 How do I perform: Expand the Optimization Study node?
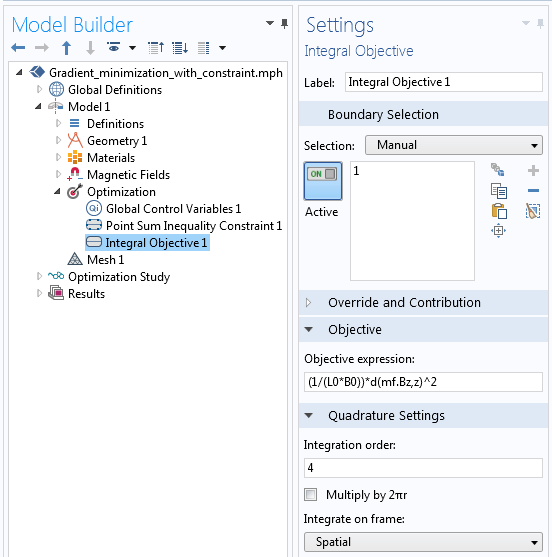[39, 276]
